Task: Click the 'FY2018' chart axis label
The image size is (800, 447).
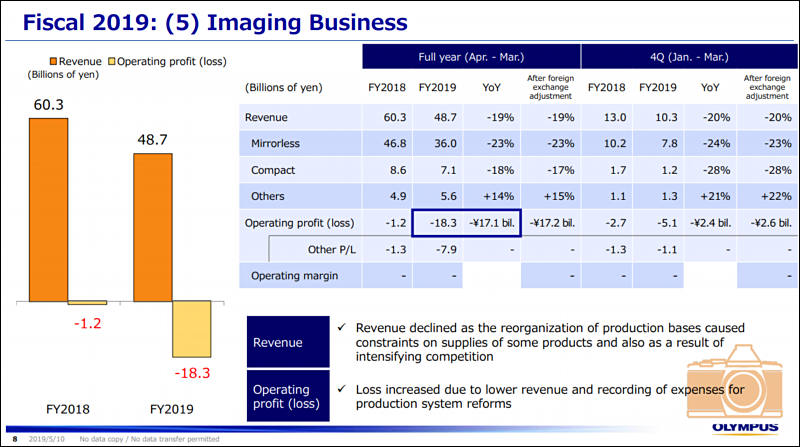Action: (x=67, y=409)
